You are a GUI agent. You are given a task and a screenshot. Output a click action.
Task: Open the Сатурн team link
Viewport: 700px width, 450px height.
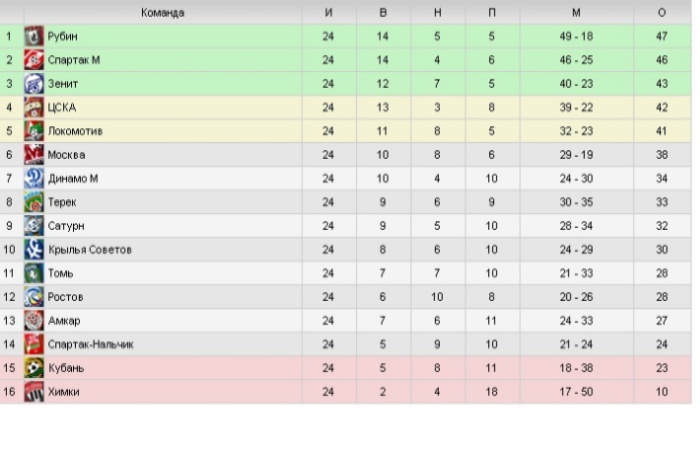tap(64, 226)
